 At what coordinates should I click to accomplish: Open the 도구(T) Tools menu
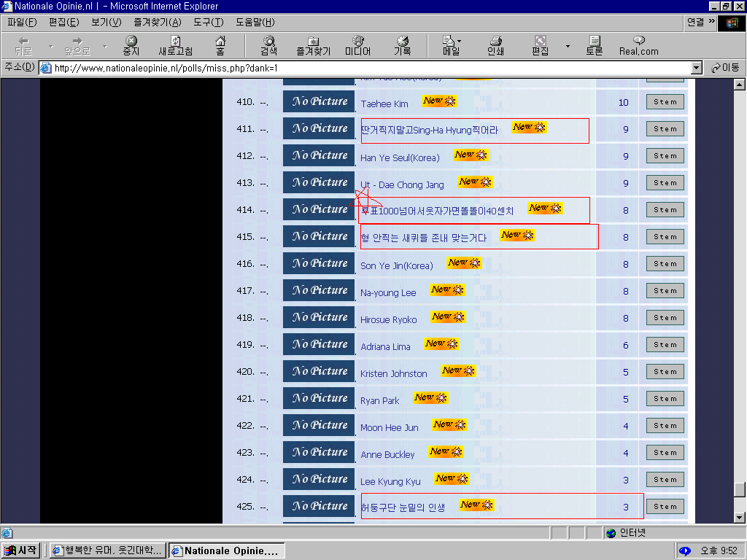[x=208, y=23]
